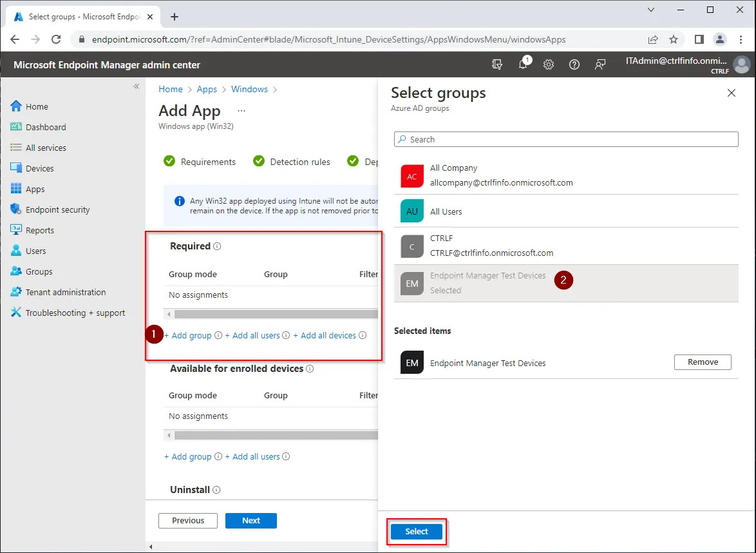
Task: Click the Previous button
Action: [x=188, y=521]
